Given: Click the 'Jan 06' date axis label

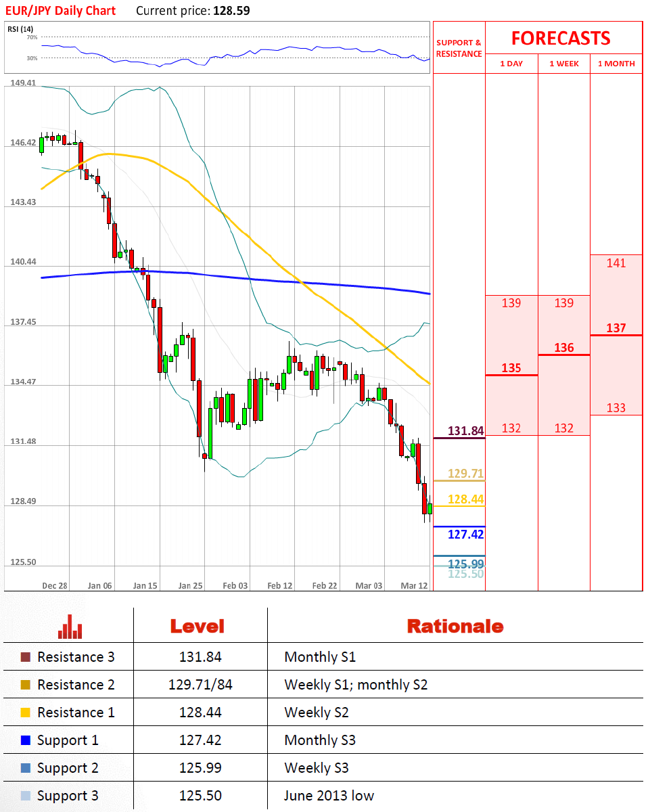Looking at the screenshot, I should click(x=99, y=585).
